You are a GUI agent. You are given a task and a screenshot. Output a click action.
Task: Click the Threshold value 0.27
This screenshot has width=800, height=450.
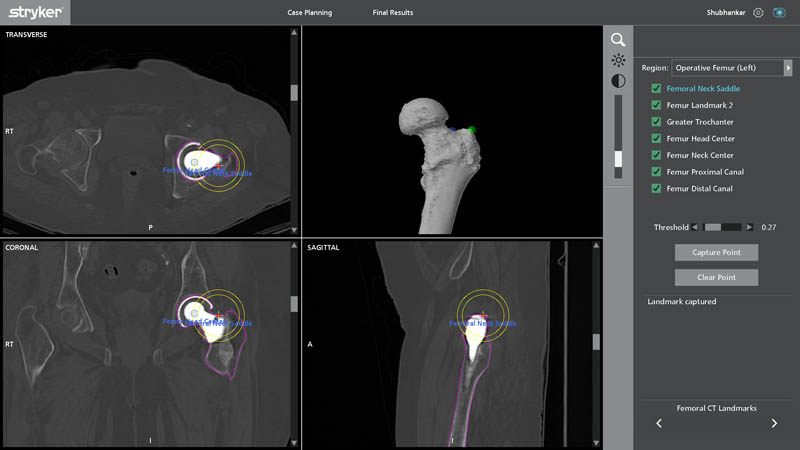click(x=768, y=227)
